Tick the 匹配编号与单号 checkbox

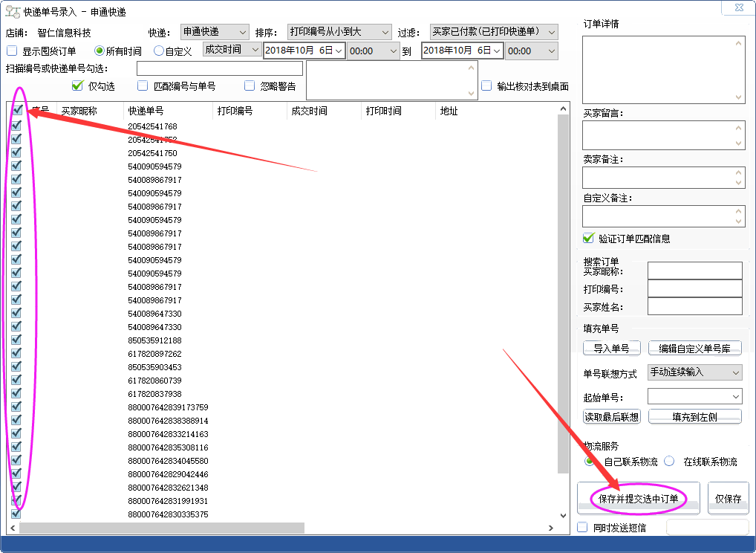(143, 85)
